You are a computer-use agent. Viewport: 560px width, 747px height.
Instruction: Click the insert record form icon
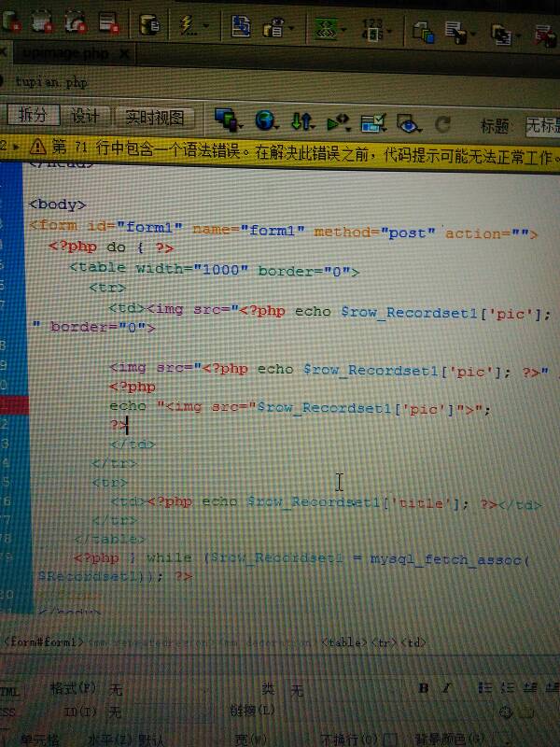(455, 33)
